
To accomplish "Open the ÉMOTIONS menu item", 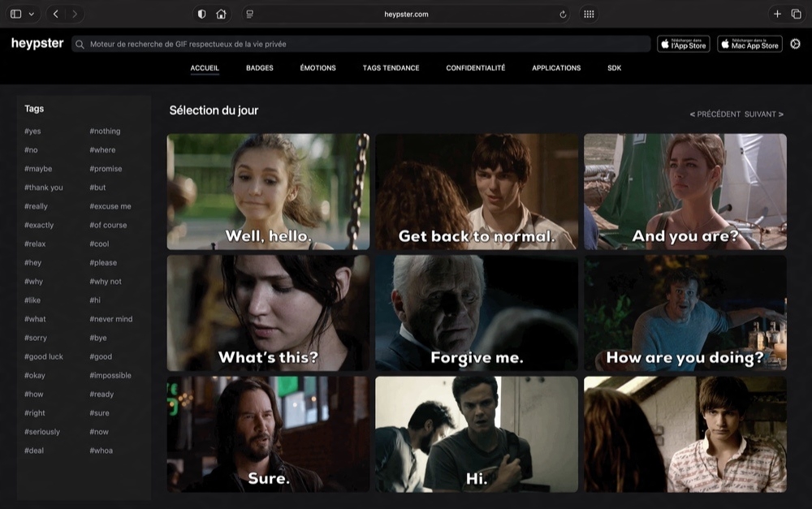I will [318, 68].
